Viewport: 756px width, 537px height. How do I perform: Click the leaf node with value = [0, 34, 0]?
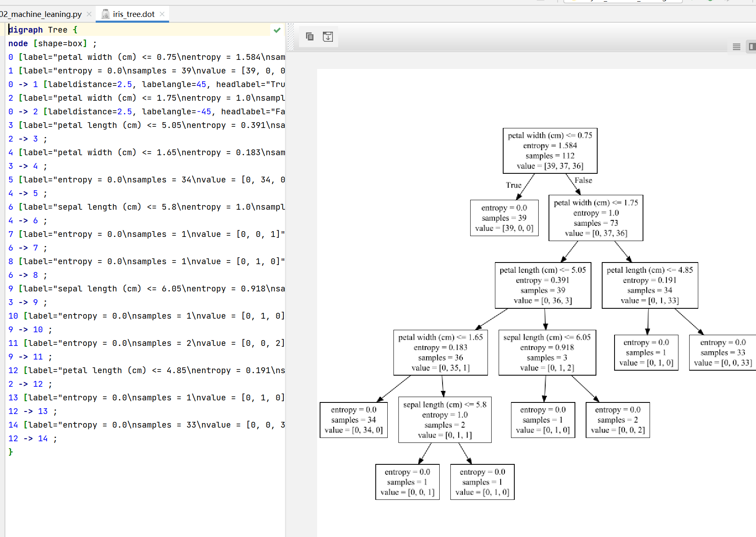point(353,420)
